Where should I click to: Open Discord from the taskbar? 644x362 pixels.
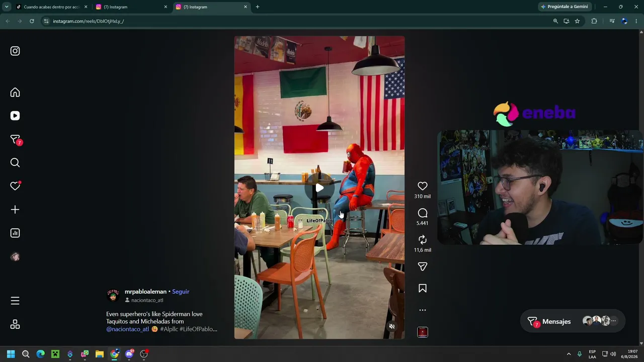[129, 354]
